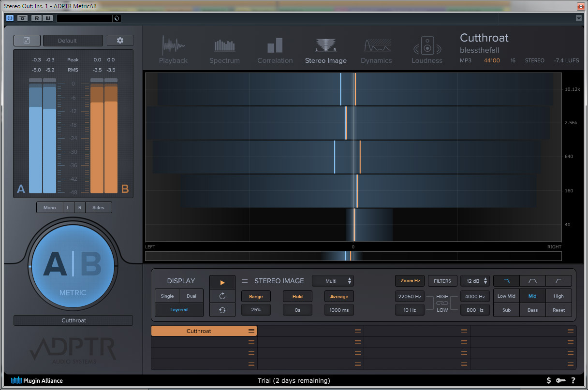588x390 pixels.
Task: Click the big A|B switch button
Action: pos(73,265)
